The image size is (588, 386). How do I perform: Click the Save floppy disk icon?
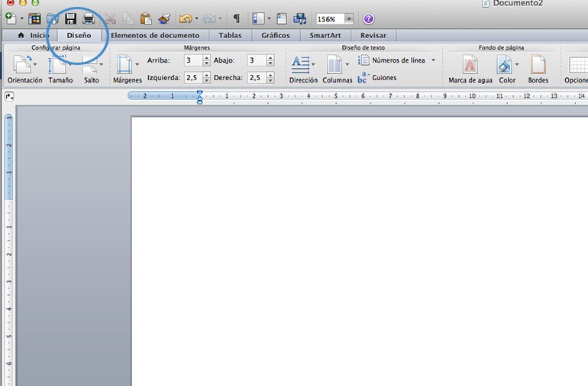[x=70, y=18]
